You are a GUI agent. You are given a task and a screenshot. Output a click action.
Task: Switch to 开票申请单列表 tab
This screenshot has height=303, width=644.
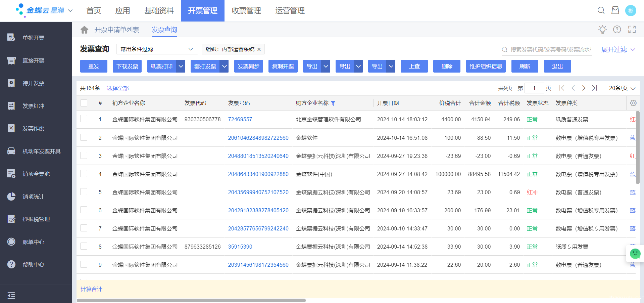[116, 30]
